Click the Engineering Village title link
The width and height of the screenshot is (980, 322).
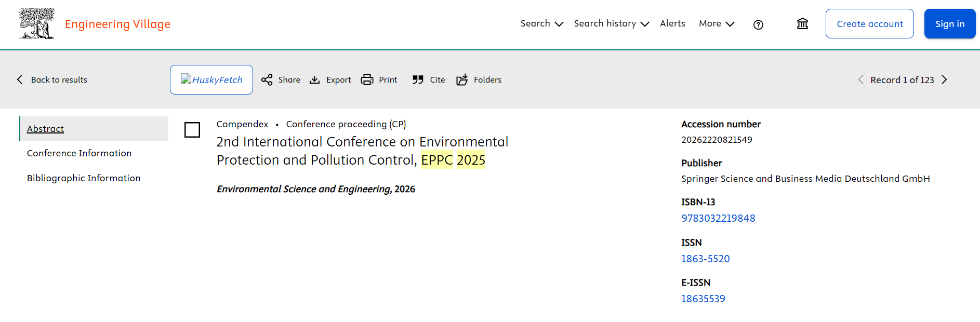point(117,24)
